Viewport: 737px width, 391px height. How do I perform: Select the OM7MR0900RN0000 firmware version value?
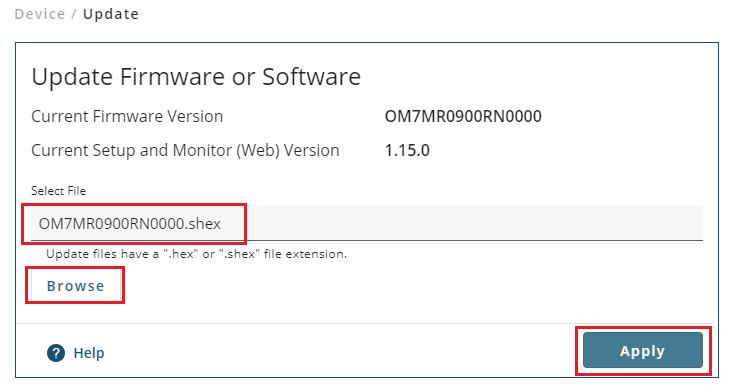click(463, 116)
